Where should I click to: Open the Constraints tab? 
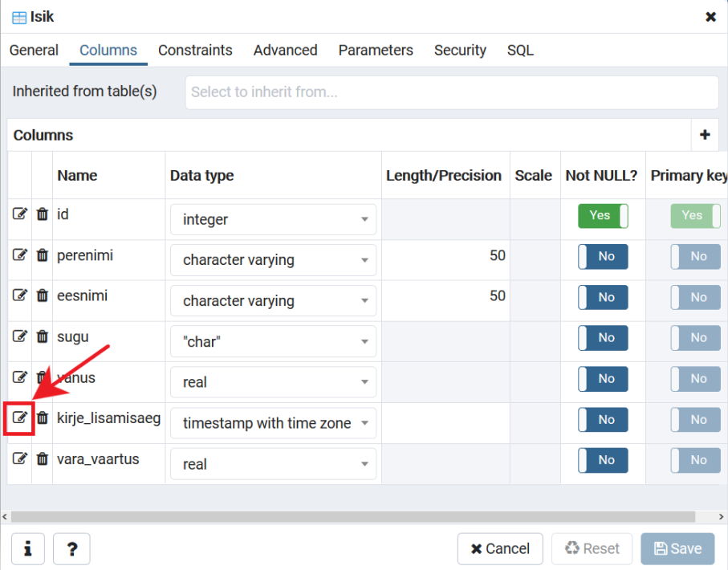[195, 50]
